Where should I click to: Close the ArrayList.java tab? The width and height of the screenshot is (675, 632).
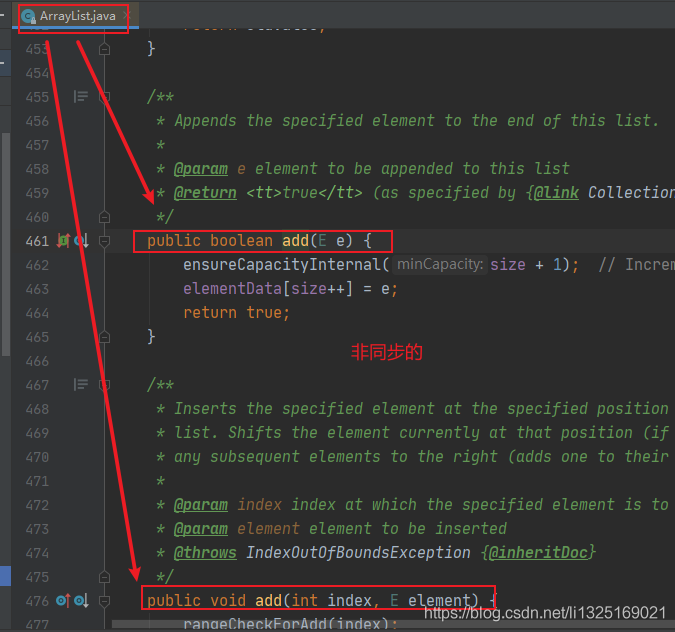tap(126, 15)
